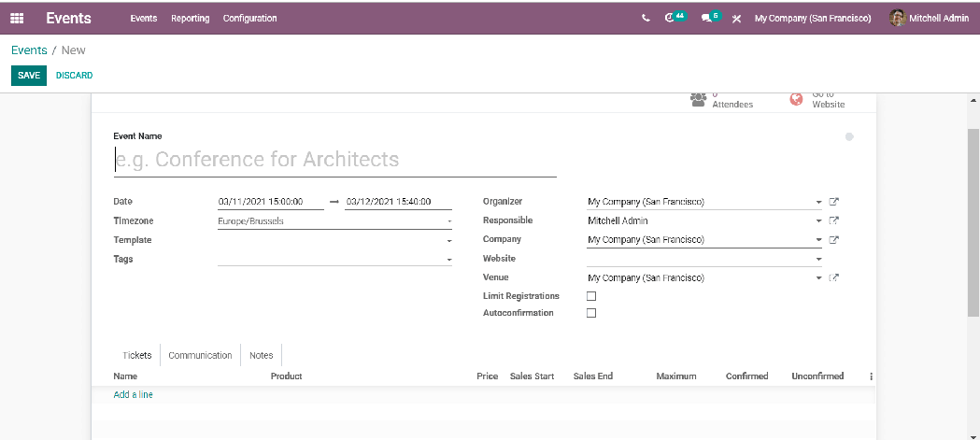Screen dimensions: 980x440
Task: Go back via Events breadcrumb link
Action: pyautogui.click(x=29, y=50)
